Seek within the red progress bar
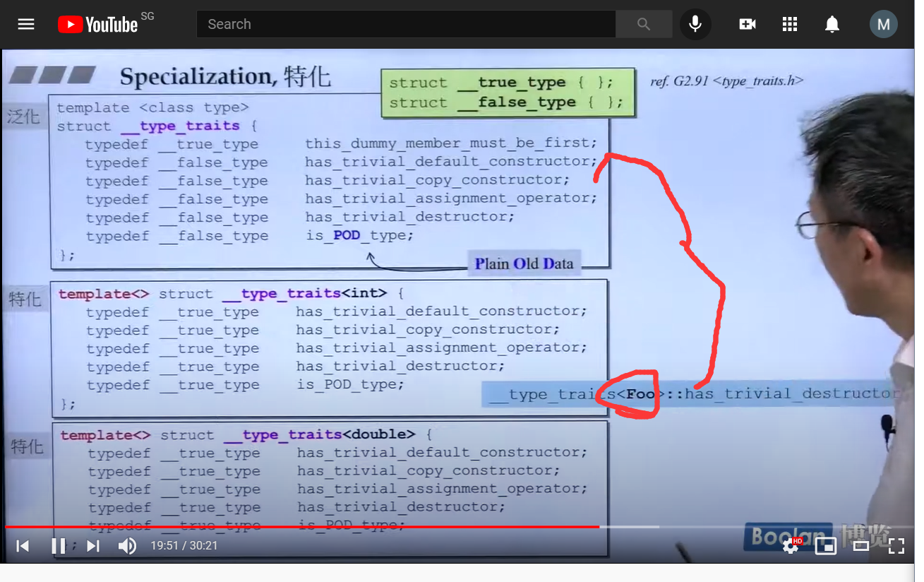The height and width of the screenshot is (582, 924). tap(459, 526)
